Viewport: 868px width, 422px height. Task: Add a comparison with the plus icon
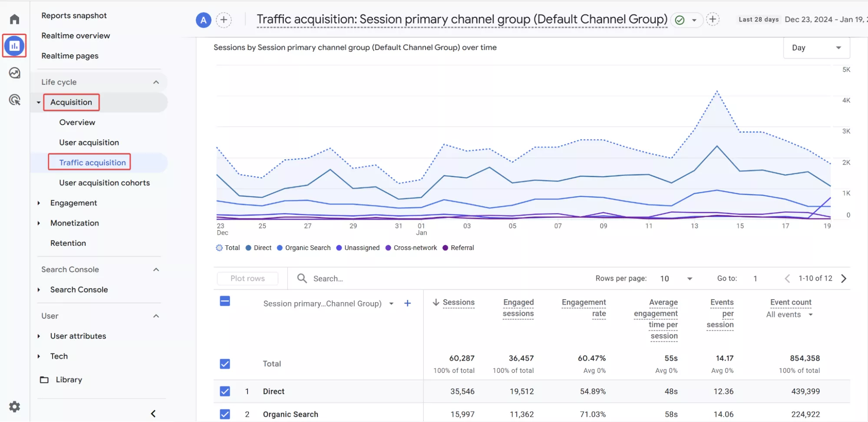pos(224,20)
